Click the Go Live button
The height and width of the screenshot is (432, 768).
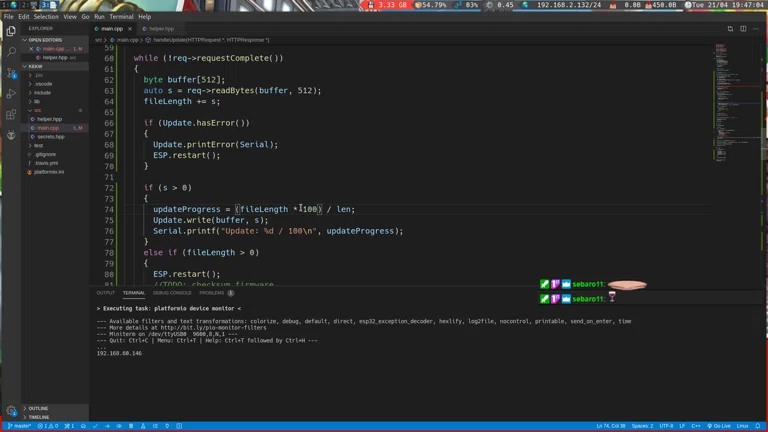pos(719,426)
